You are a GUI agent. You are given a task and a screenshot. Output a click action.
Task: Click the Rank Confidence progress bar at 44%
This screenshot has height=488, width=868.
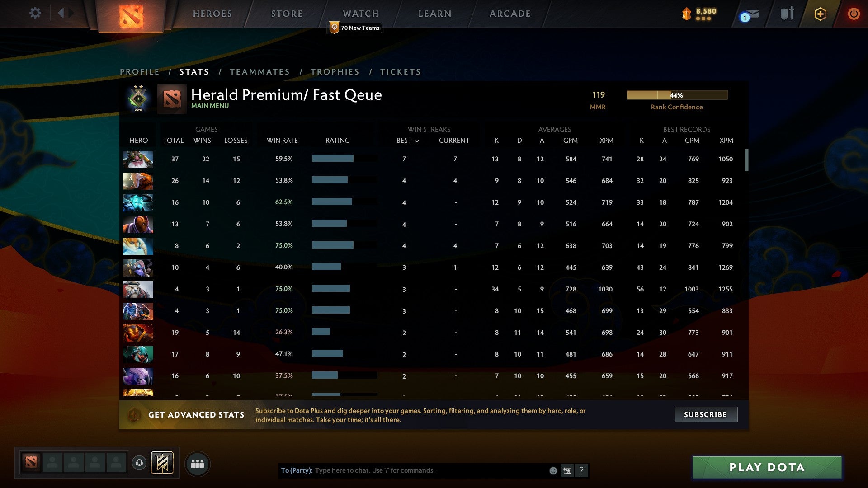click(x=677, y=95)
